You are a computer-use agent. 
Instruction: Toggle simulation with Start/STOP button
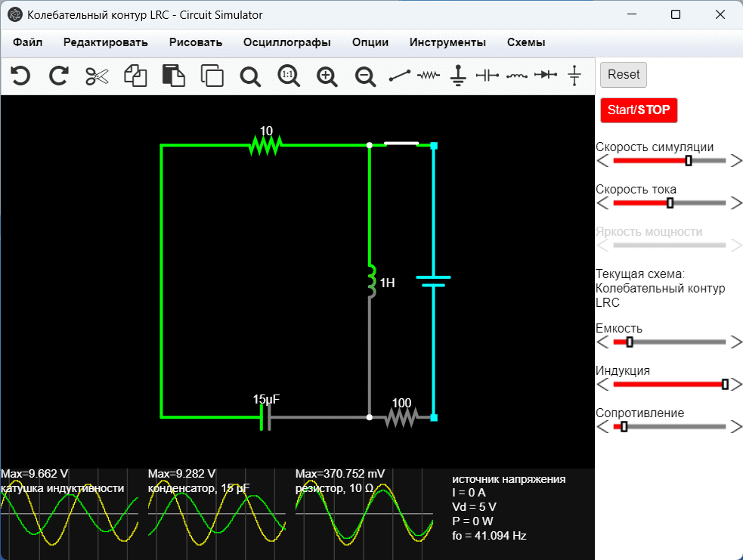click(x=639, y=110)
